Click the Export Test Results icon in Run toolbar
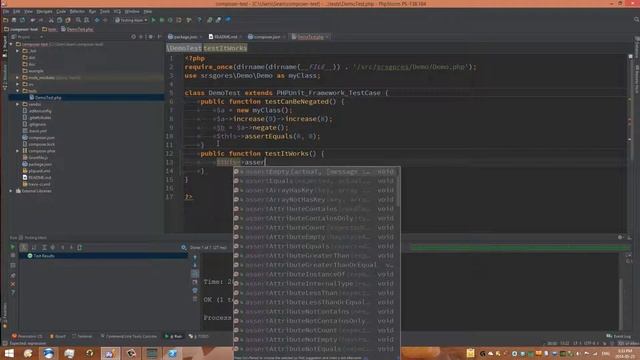Screen dimensions: 640x360 [80, 247]
